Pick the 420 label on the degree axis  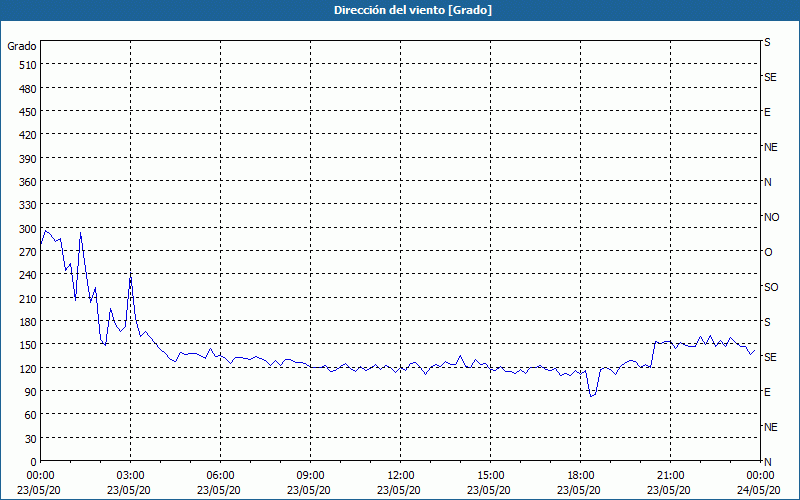tap(28, 135)
